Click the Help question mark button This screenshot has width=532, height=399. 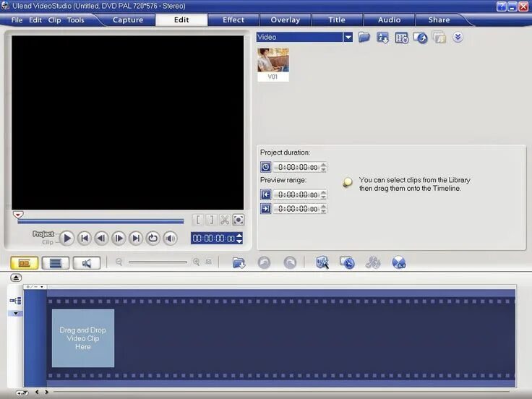(x=501, y=6)
